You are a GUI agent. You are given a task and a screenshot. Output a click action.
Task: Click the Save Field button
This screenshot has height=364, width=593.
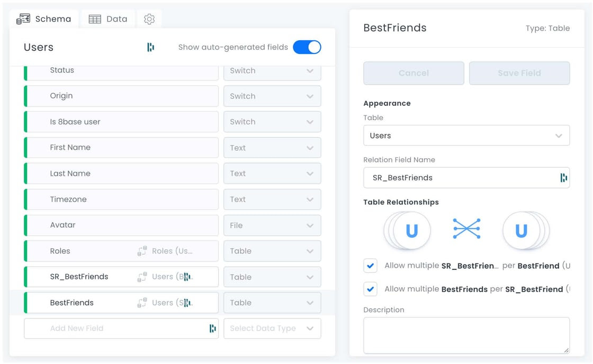click(x=519, y=74)
